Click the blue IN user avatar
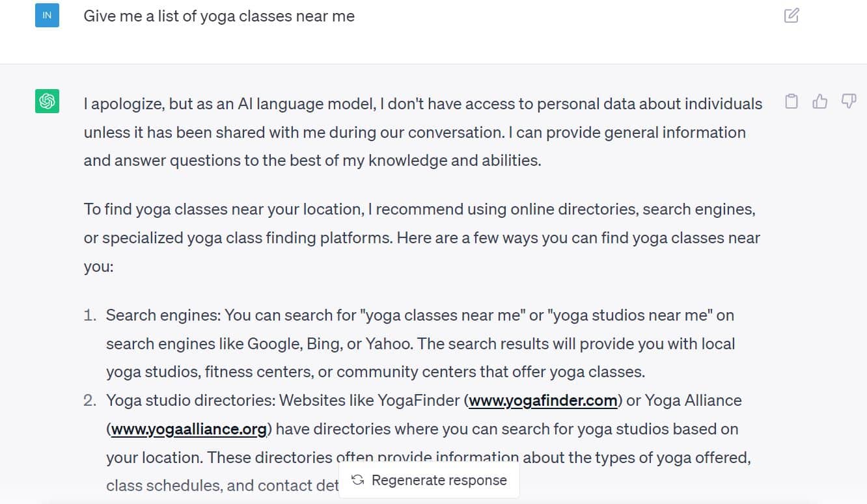867x504 pixels. [x=47, y=15]
